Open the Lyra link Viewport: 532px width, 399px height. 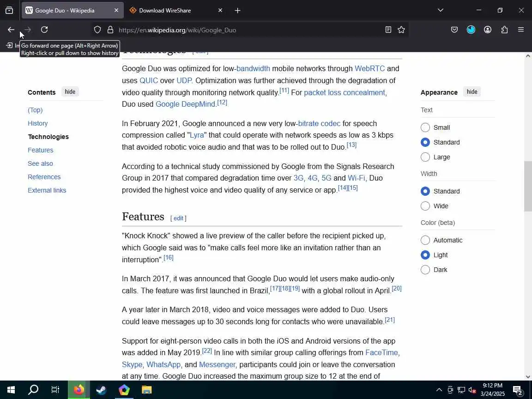197,135
